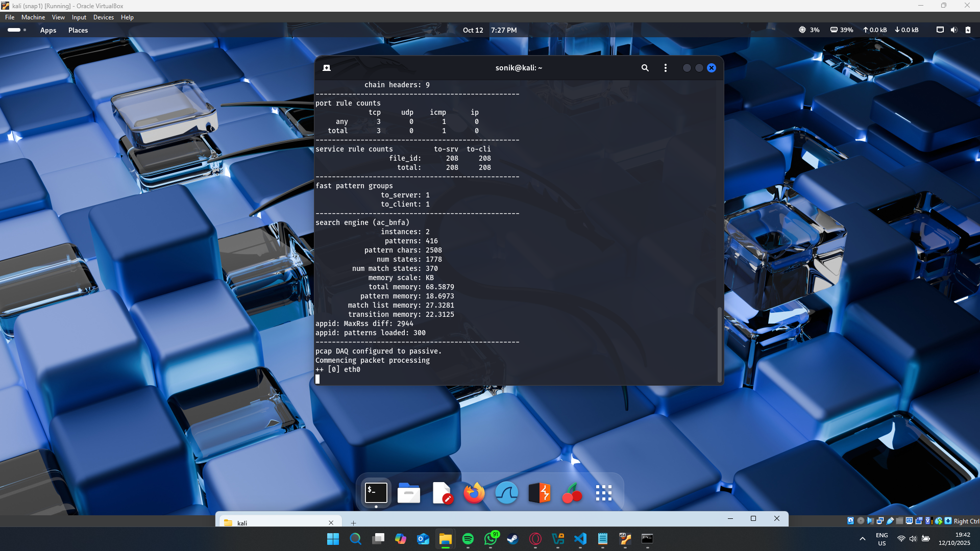
Task: Close the kali tab in File Explorer
Action: 331,523
